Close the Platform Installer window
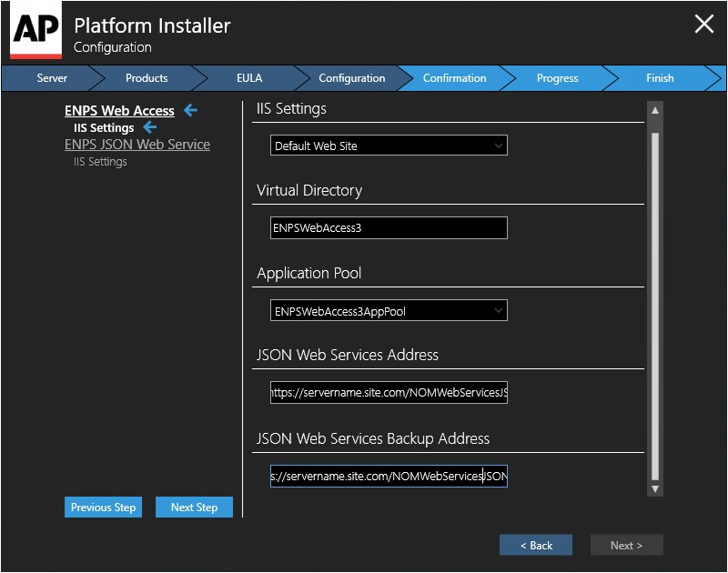Image resolution: width=728 pixels, height=573 pixels. (x=703, y=24)
